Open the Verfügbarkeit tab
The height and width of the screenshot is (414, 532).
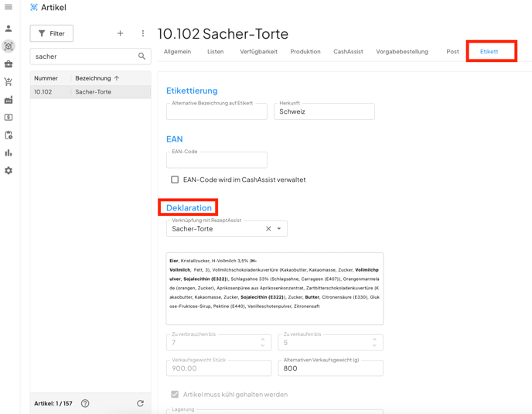[258, 52]
